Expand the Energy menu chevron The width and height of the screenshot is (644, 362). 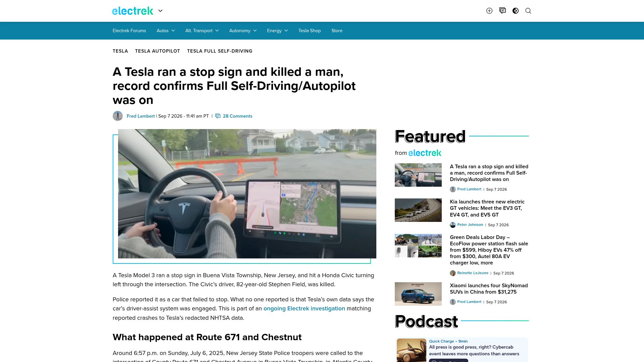(286, 31)
